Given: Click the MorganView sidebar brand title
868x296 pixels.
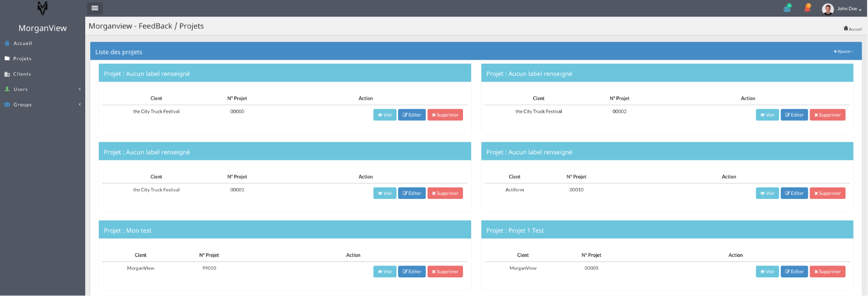Looking at the screenshot, I should point(43,28).
